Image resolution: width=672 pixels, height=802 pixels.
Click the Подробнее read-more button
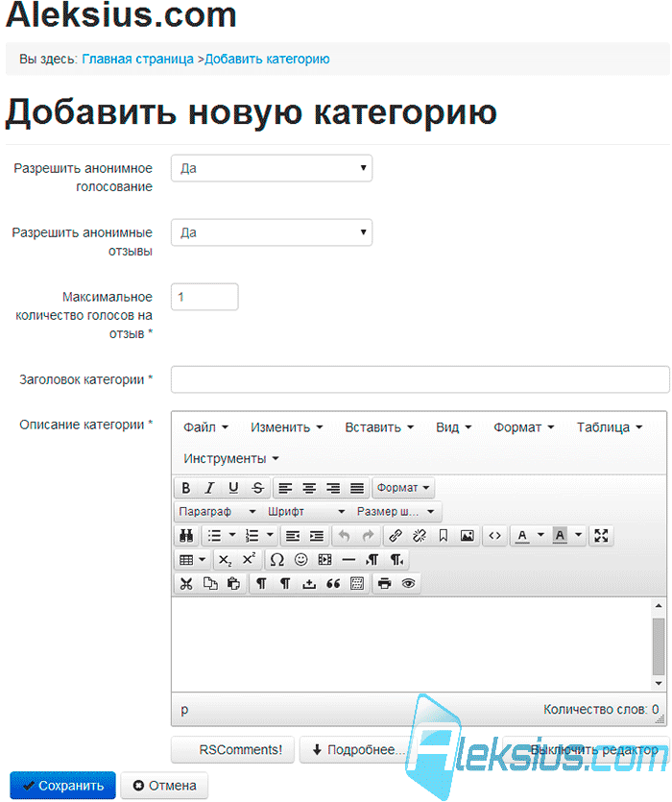[358, 750]
